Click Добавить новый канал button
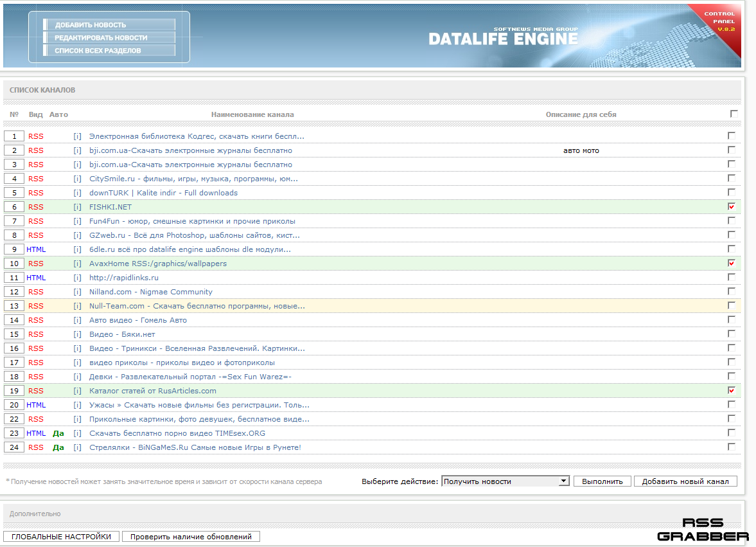Screen dimensions: 756x547 (x=685, y=481)
